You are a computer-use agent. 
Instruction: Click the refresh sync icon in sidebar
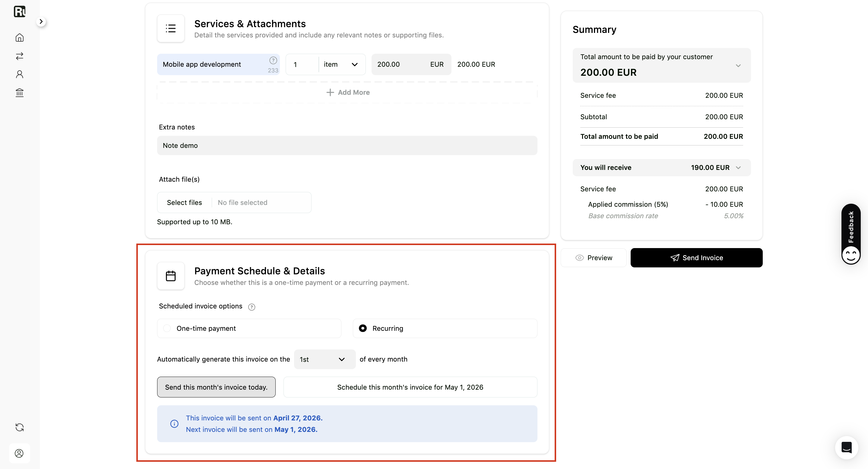(x=20, y=427)
